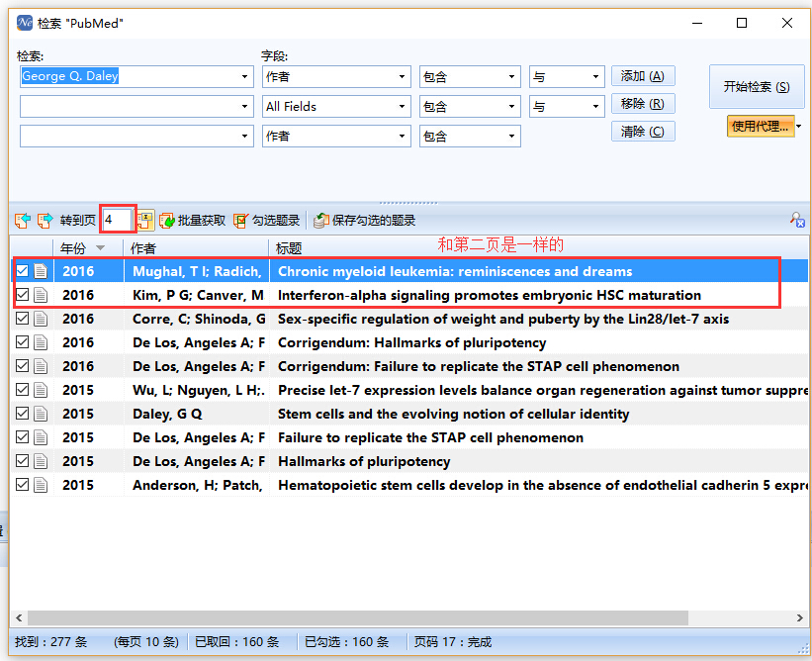The width and height of the screenshot is (812, 661).
Task: Click the 转到页 page number input box
Action: pyautogui.click(x=118, y=220)
